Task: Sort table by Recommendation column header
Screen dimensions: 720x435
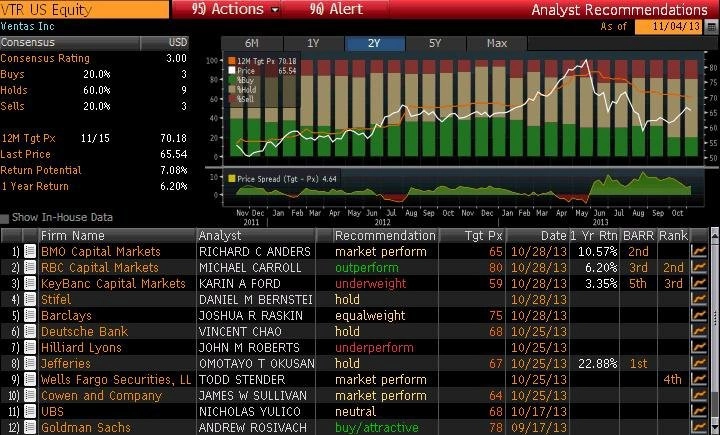Action: click(x=385, y=236)
